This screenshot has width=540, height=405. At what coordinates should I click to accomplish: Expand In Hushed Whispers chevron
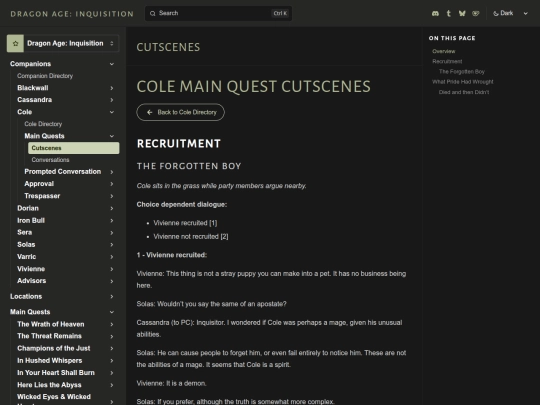click(112, 361)
